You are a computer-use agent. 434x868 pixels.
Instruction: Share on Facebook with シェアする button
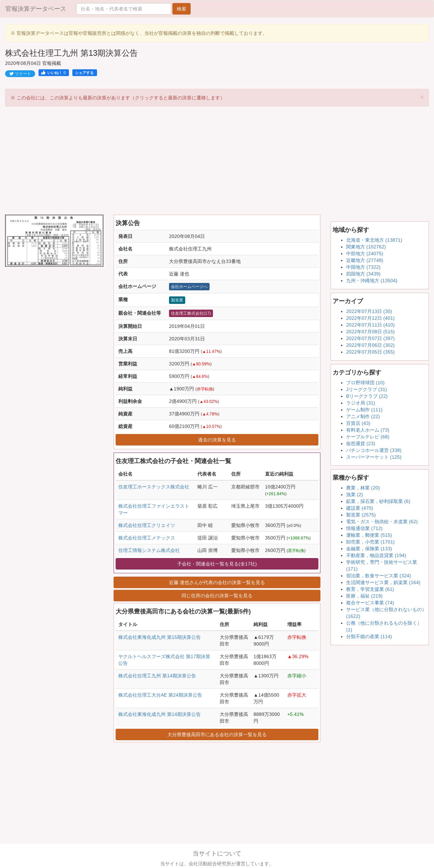pyautogui.click(x=85, y=73)
